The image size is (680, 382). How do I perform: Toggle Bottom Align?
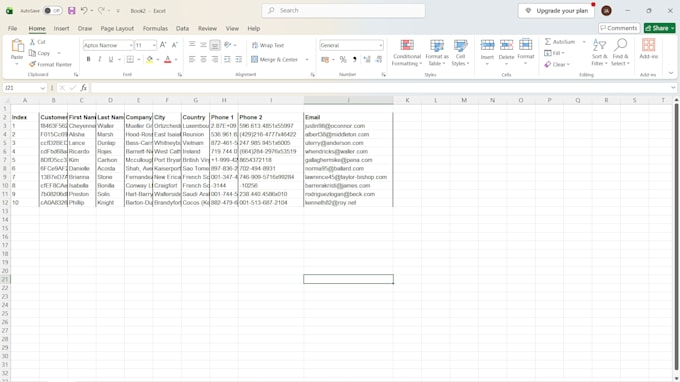(x=215, y=45)
